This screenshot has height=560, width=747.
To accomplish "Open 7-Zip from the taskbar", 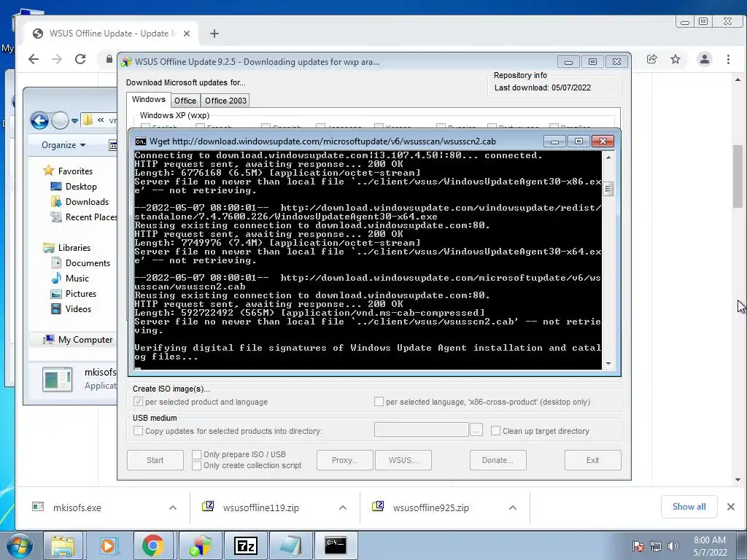I will (x=246, y=545).
